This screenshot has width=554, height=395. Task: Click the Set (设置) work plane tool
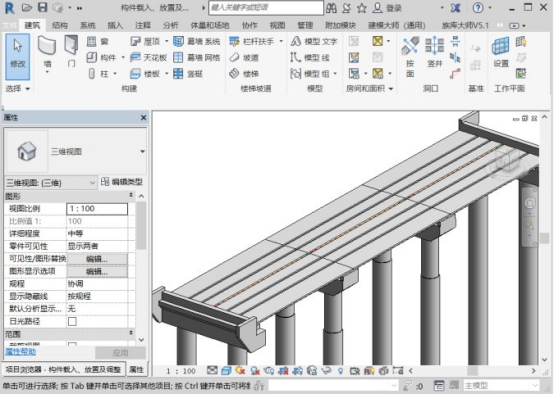tap(501, 52)
